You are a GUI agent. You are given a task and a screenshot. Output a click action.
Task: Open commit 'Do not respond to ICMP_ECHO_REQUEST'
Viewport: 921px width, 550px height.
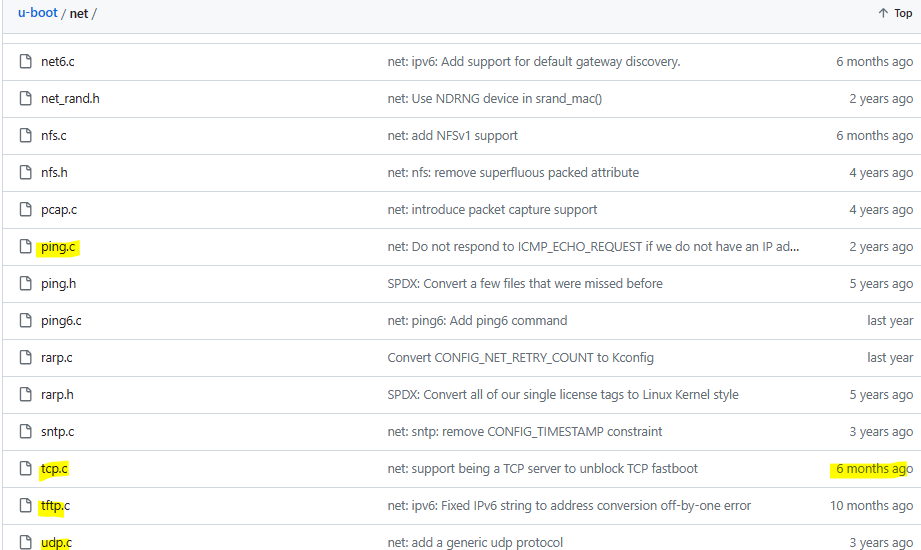[x=593, y=247]
